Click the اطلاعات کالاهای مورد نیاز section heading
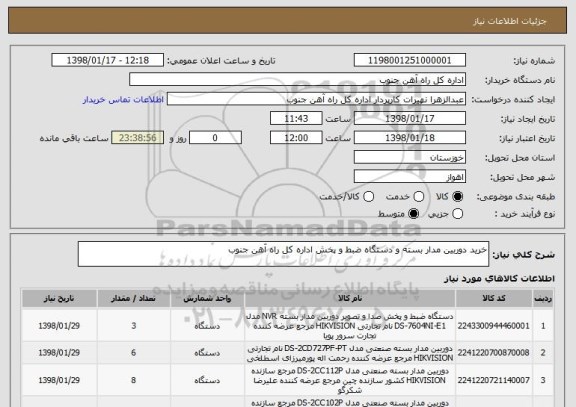The width and height of the screenshot is (576, 407). [x=499, y=279]
